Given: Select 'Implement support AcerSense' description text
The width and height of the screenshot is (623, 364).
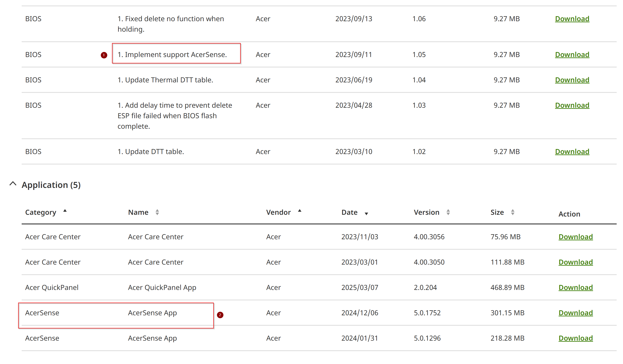Looking at the screenshot, I should coord(172,55).
